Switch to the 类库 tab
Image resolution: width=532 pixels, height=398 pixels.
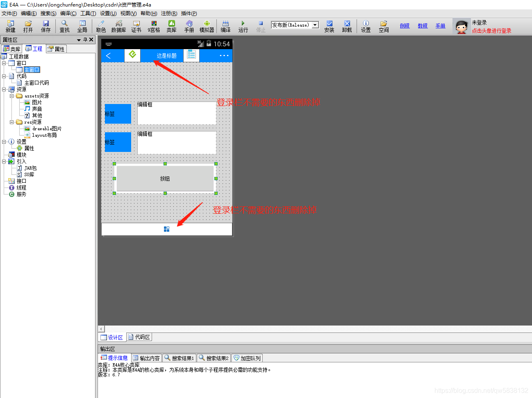11,49
